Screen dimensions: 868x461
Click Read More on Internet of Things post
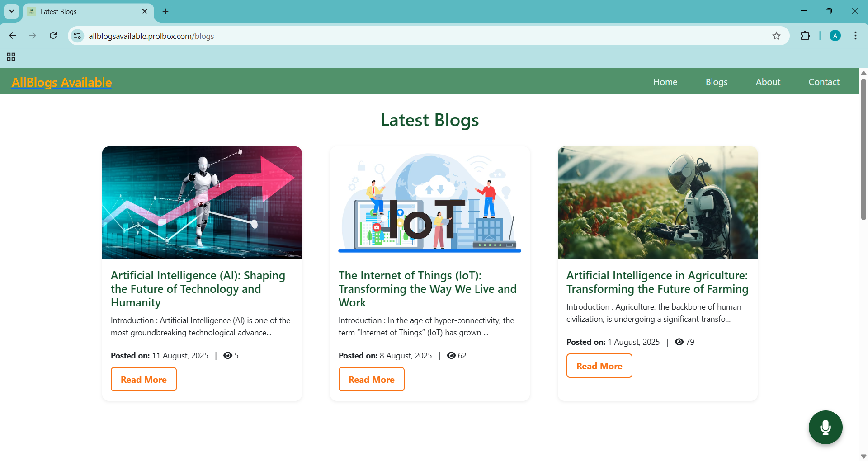pyautogui.click(x=371, y=380)
